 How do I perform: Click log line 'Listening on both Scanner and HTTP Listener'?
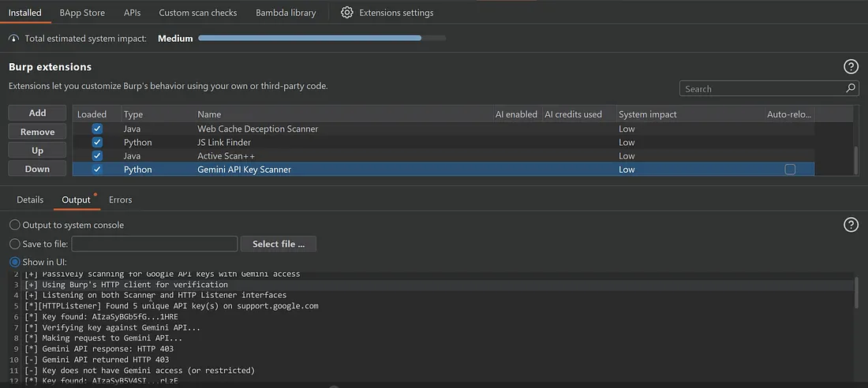coord(155,295)
